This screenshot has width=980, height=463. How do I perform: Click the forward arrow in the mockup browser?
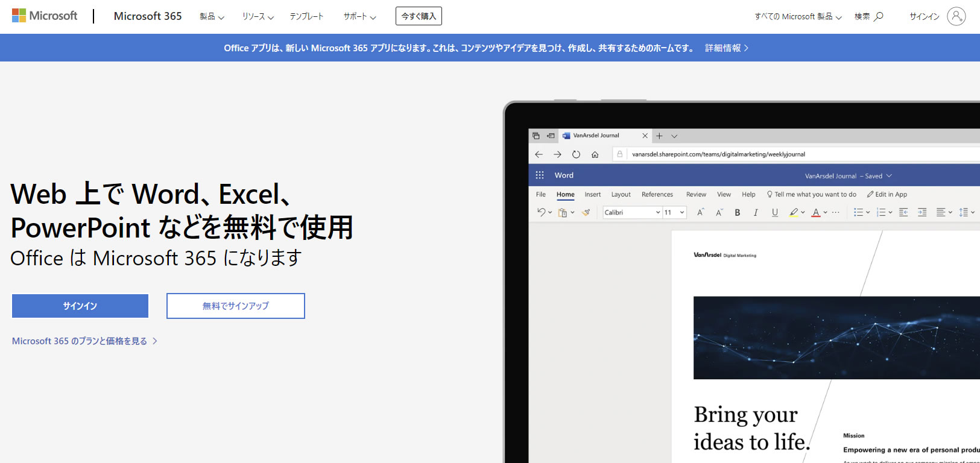point(557,154)
